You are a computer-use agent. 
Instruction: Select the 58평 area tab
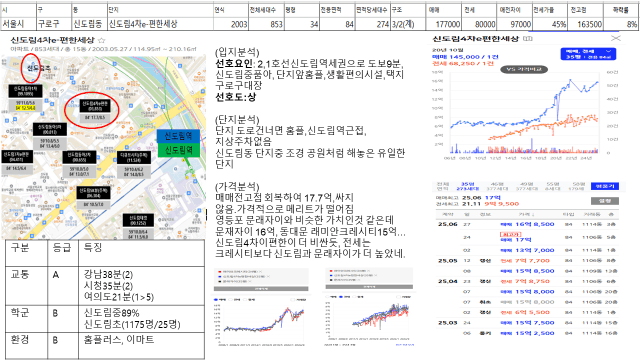(578, 187)
